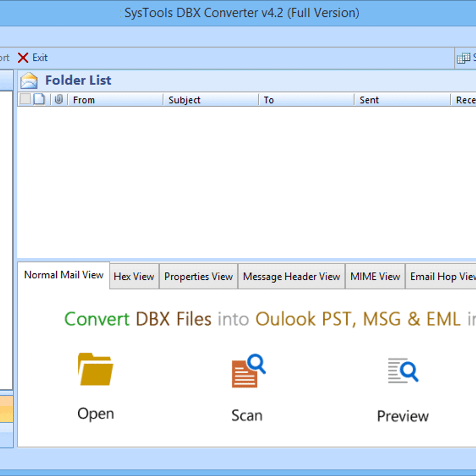Screen dimensions: 476x476
Task: Click the Scan document magnifier icon
Action: click(x=248, y=371)
